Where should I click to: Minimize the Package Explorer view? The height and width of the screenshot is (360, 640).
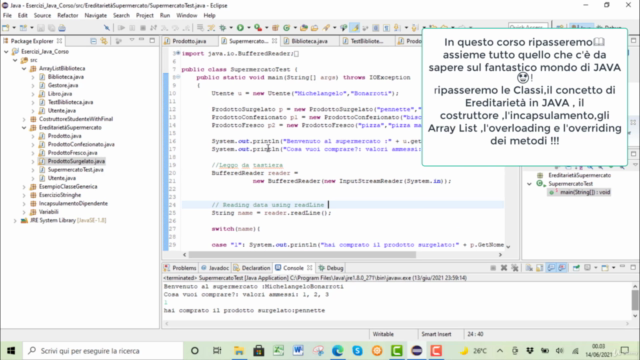[x=142, y=40]
